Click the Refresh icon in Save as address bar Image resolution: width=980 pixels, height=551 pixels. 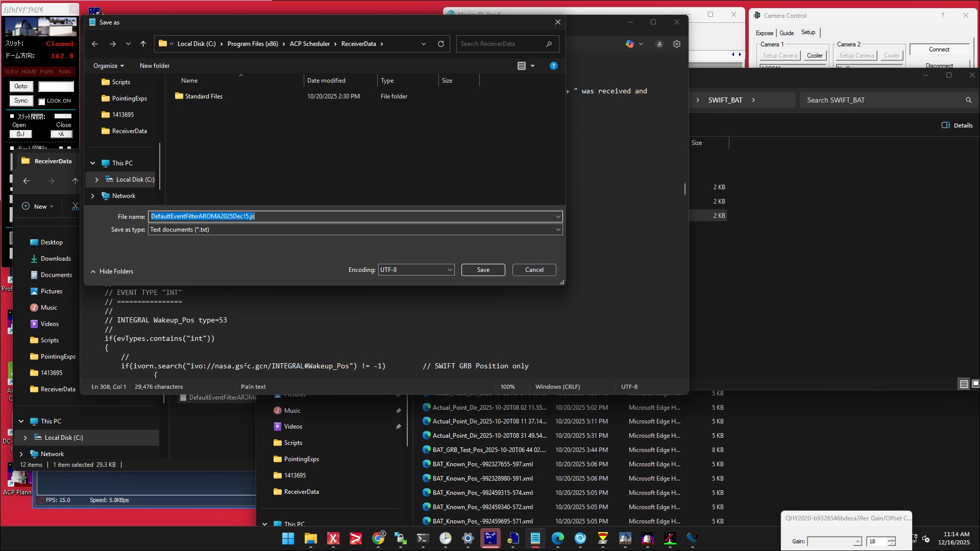[x=441, y=44]
